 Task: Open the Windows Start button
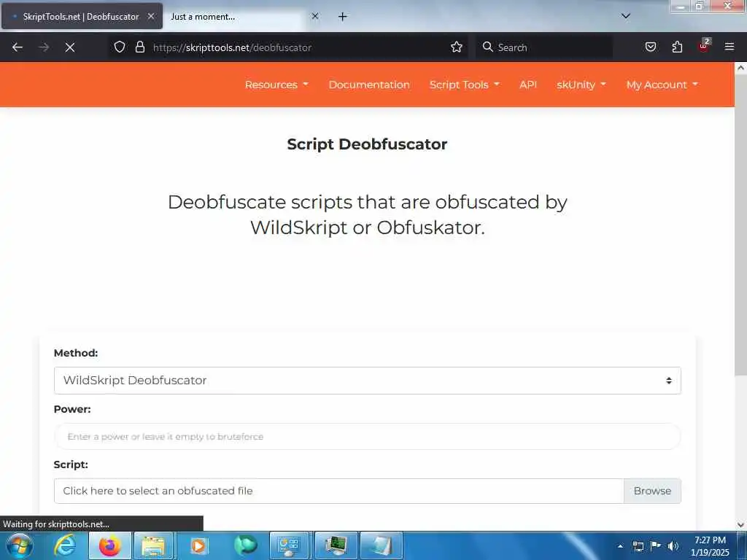pos(20,545)
